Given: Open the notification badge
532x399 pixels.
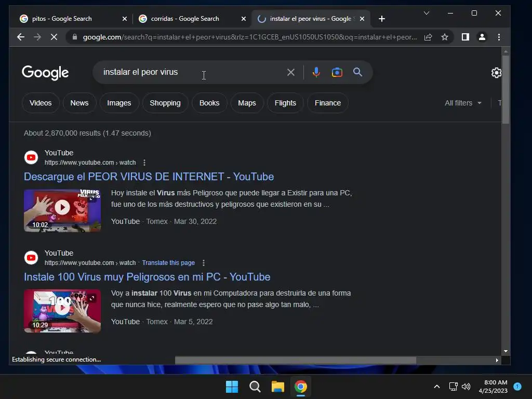Looking at the screenshot, I should pos(517,387).
